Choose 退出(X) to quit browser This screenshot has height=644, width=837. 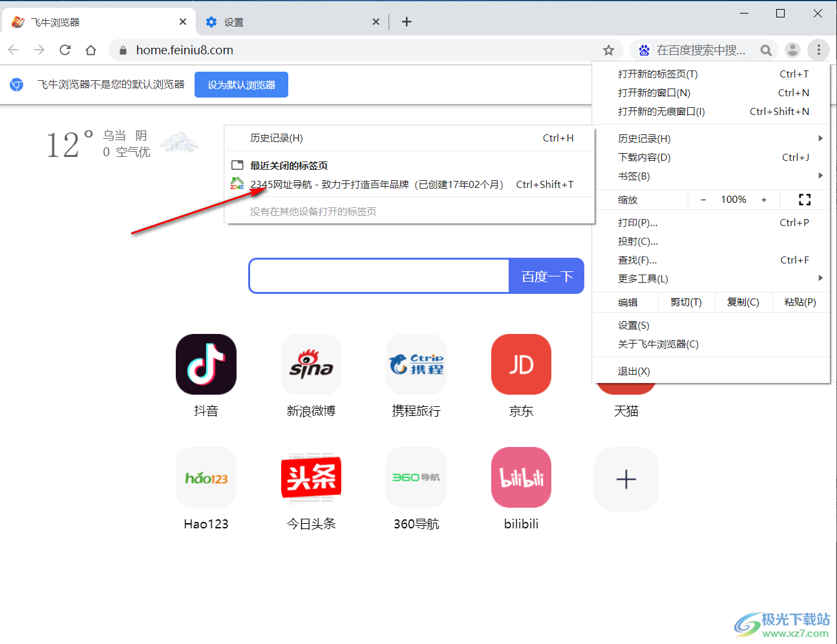click(x=711, y=371)
